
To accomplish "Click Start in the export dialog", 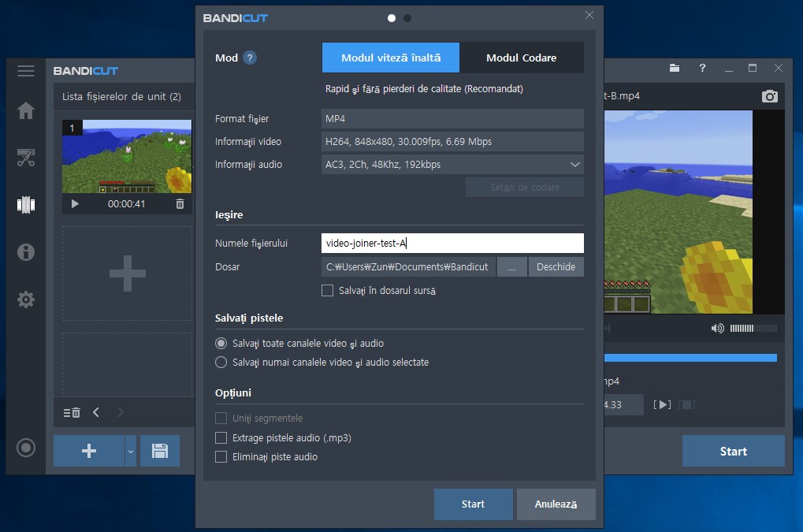I will tap(473, 504).
